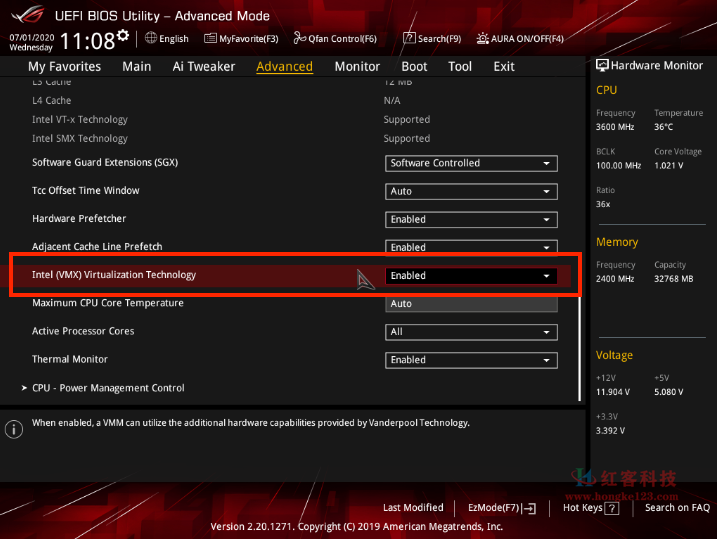Switch to the Ai Tweaker tab
Image resolution: width=717 pixels, height=539 pixels.
click(204, 66)
